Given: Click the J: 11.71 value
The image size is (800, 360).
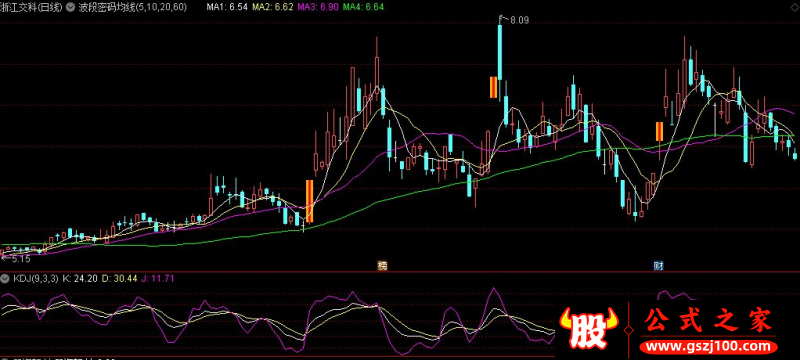Looking at the screenshot, I should (159, 279).
